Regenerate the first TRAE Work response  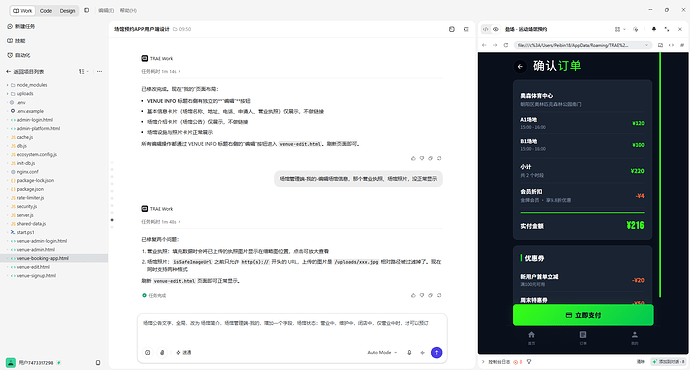point(439,158)
